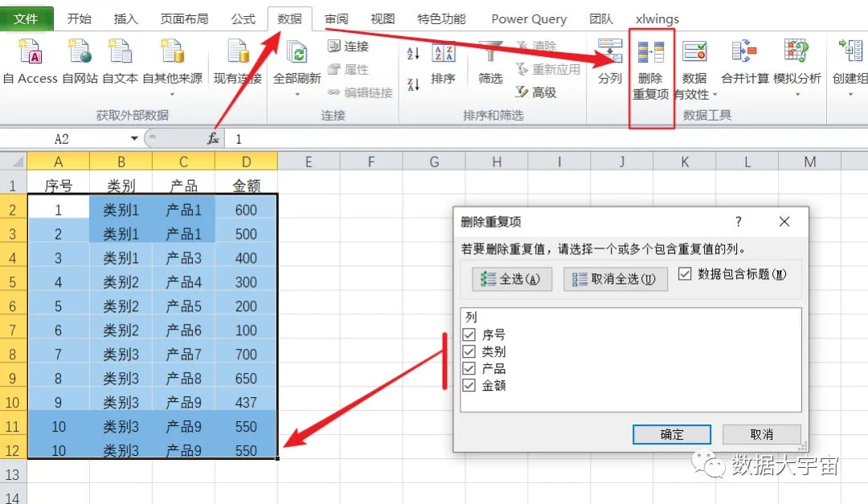Sort ascending A to Z
The height and width of the screenshot is (504, 868).
pyautogui.click(x=413, y=53)
